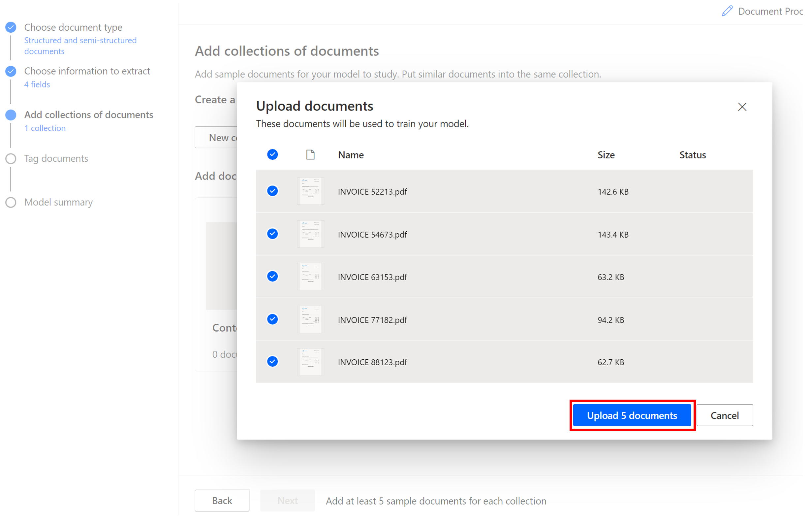Screen dimensions: 812x526
Task: Click the Model summary step circle
Action: (11, 202)
